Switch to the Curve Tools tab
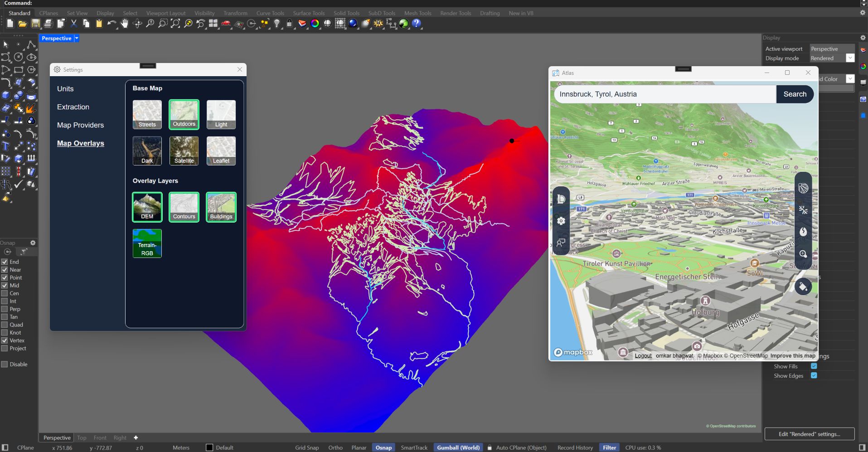 270,13
